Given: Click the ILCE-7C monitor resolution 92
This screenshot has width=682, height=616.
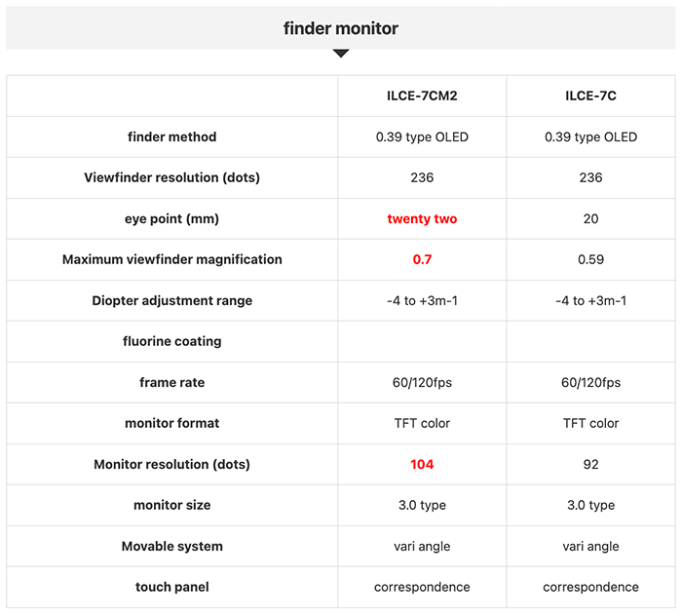Looking at the screenshot, I should point(590,464).
